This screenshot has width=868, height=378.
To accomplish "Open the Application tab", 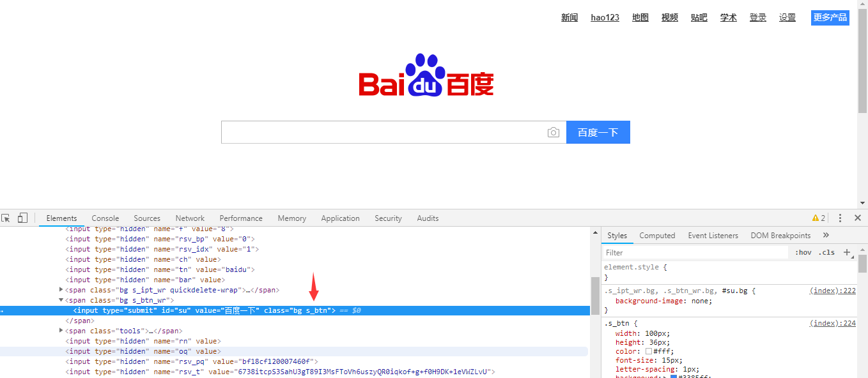I will click(340, 218).
